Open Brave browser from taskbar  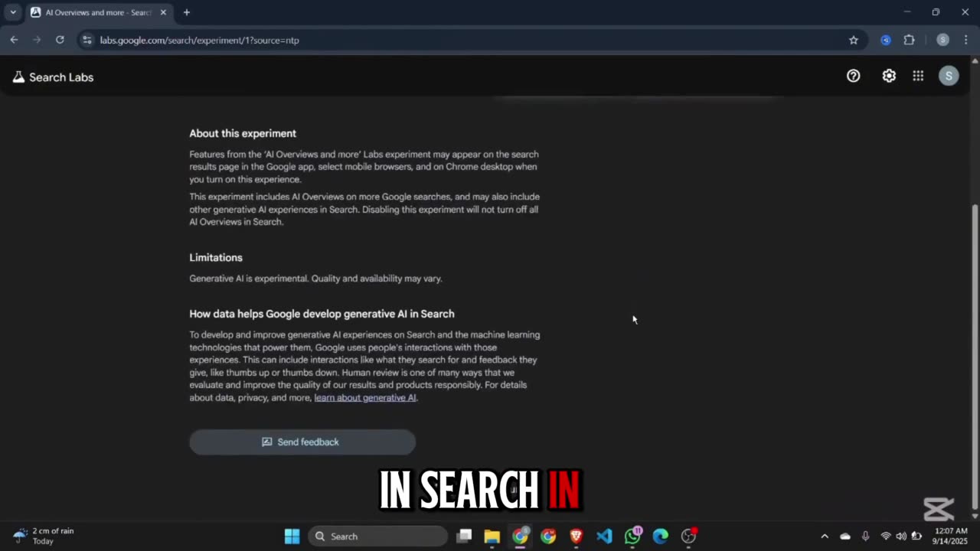click(576, 536)
